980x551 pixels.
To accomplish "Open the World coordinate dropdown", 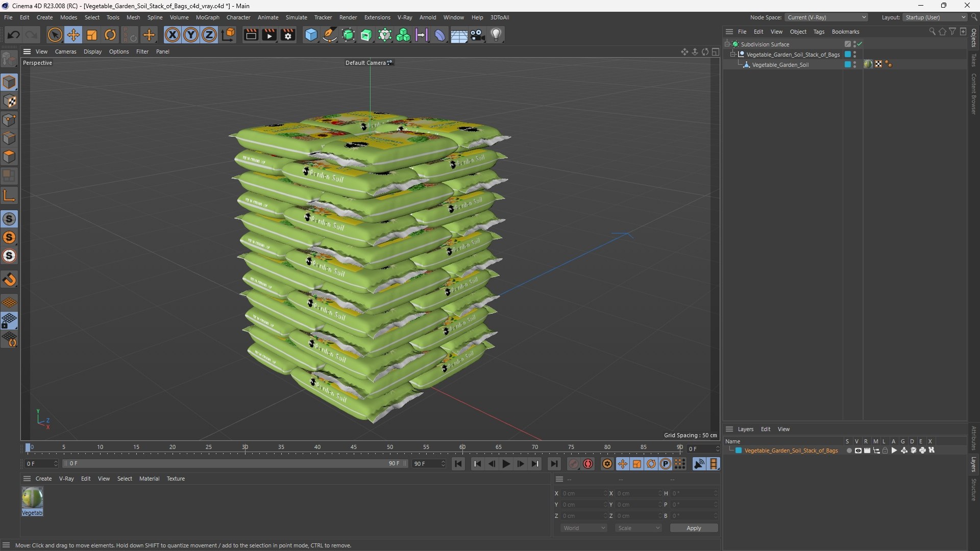I will pyautogui.click(x=584, y=528).
